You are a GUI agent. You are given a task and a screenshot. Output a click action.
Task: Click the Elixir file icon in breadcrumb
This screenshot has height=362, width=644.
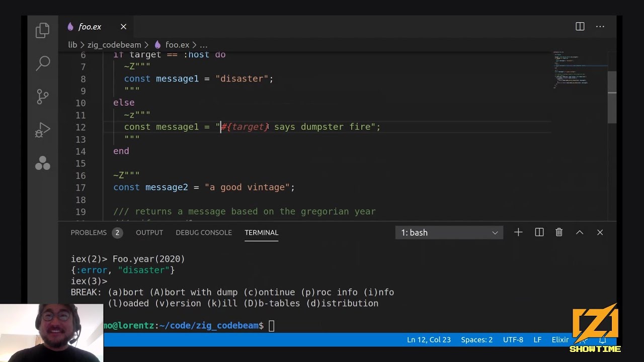(x=157, y=45)
